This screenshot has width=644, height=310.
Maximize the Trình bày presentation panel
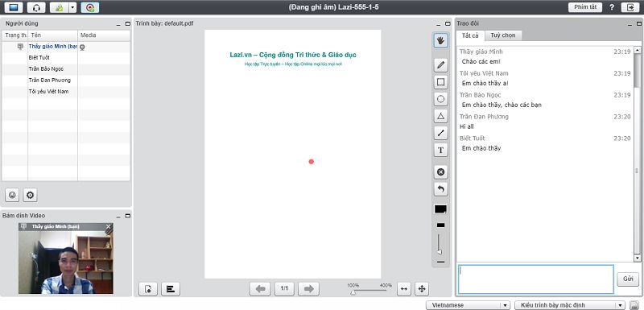coord(448,24)
